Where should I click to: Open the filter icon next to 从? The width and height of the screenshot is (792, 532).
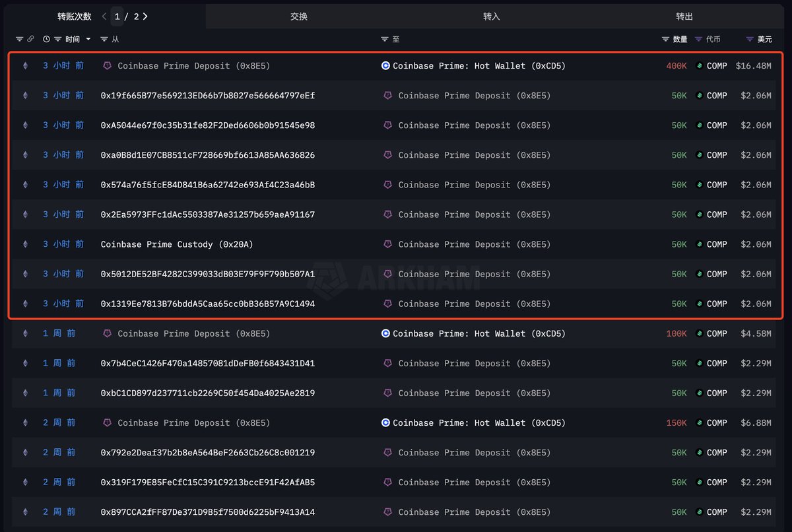click(x=104, y=40)
